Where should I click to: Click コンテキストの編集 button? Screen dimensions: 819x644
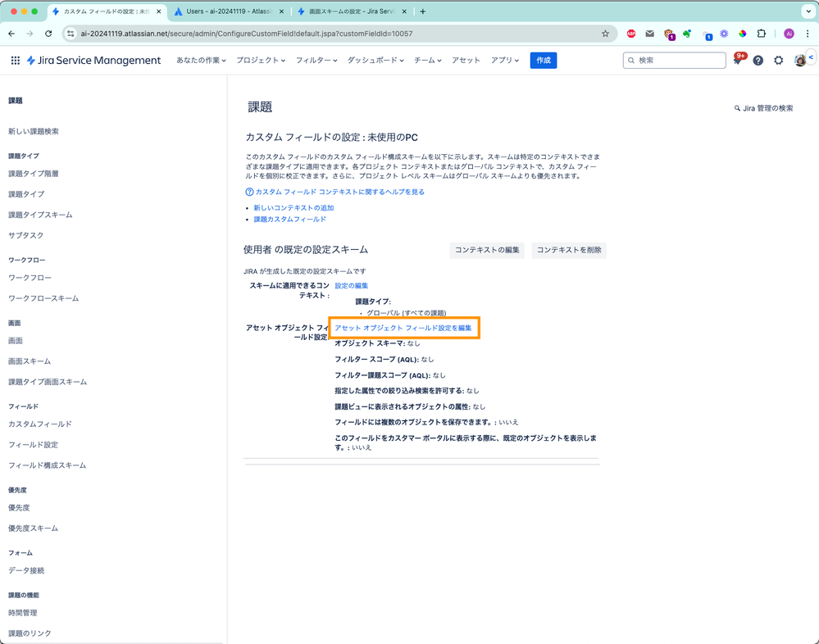click(x=487, y=250)
